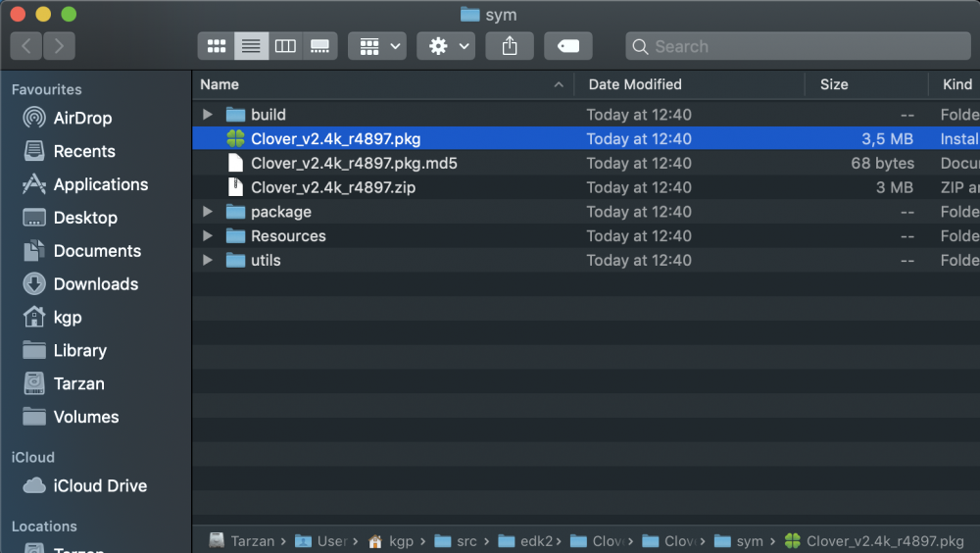Screen dimensions: 980x553
Task: Click the 68 bytes size cell
Action: [883, 164]
